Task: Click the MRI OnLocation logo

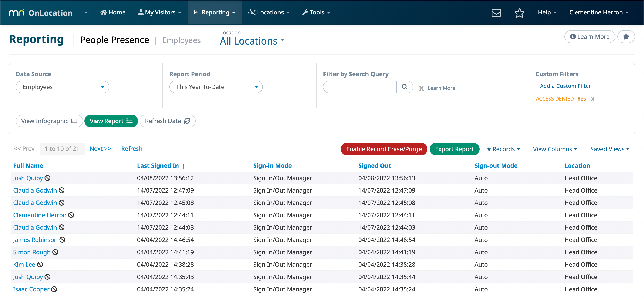Action: 40,13
